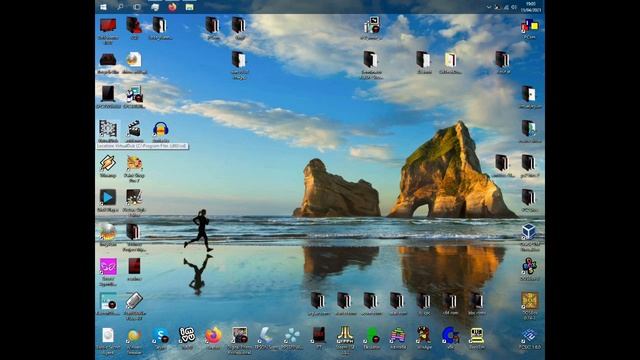Open pink butterfly app shortcut
Image resolution: width=640 pixels, height=360 pixels.
(x=108, y=267)
